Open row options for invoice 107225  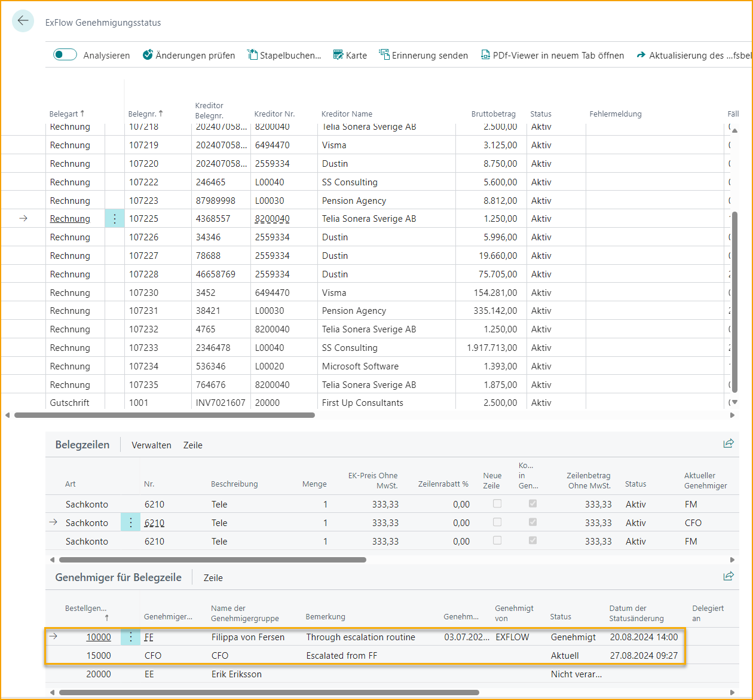coord(115,219)
